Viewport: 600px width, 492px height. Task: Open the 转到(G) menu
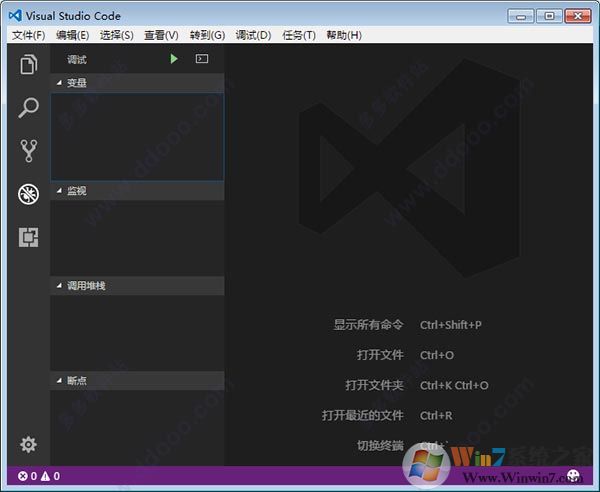tap(207, 36)
